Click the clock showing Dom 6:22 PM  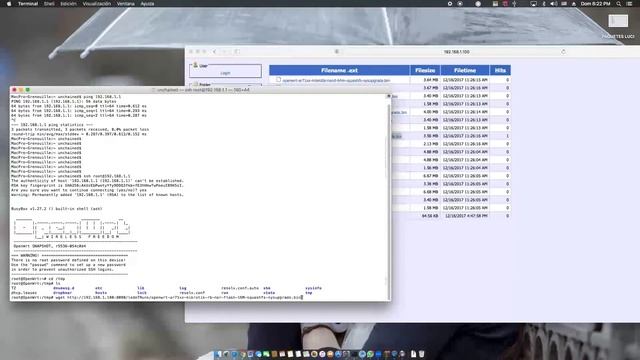point(596,4)
